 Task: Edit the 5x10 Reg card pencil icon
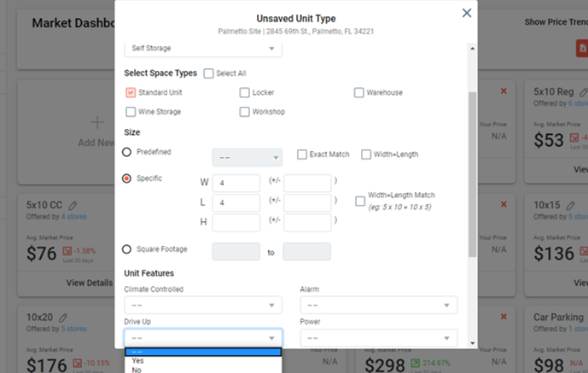(584, 92)
